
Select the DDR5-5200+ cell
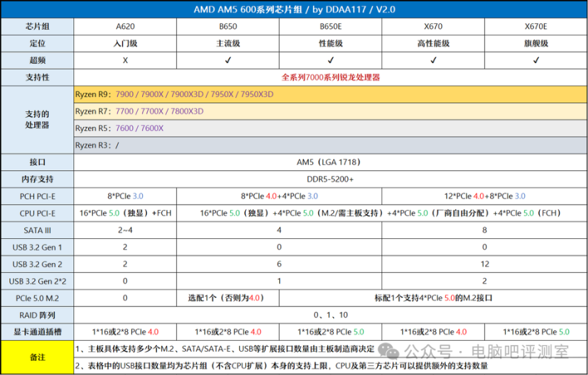(330, 180)
